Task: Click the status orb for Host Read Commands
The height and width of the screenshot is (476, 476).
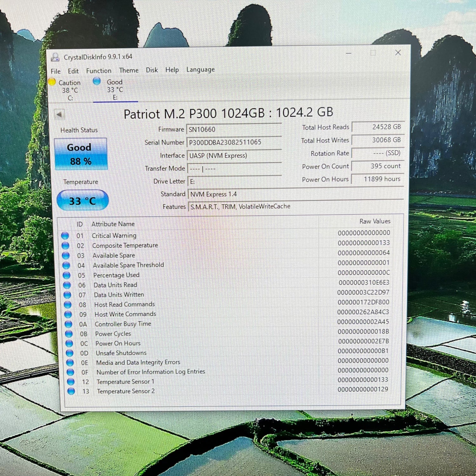Action: [68, 305]
